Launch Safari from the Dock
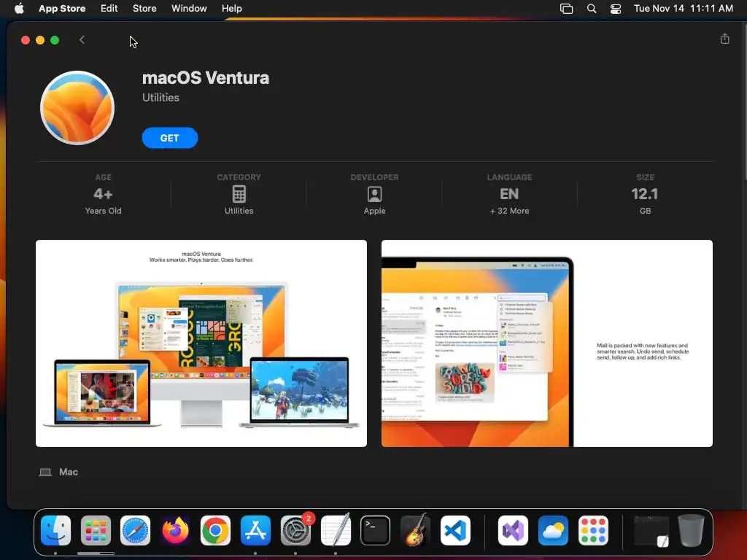Screen dimensions: 747x560 click(135, 530)
